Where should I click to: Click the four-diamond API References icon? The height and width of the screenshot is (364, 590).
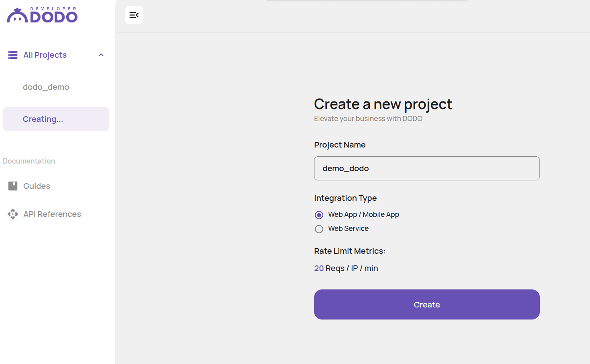[x=12, y=214]
